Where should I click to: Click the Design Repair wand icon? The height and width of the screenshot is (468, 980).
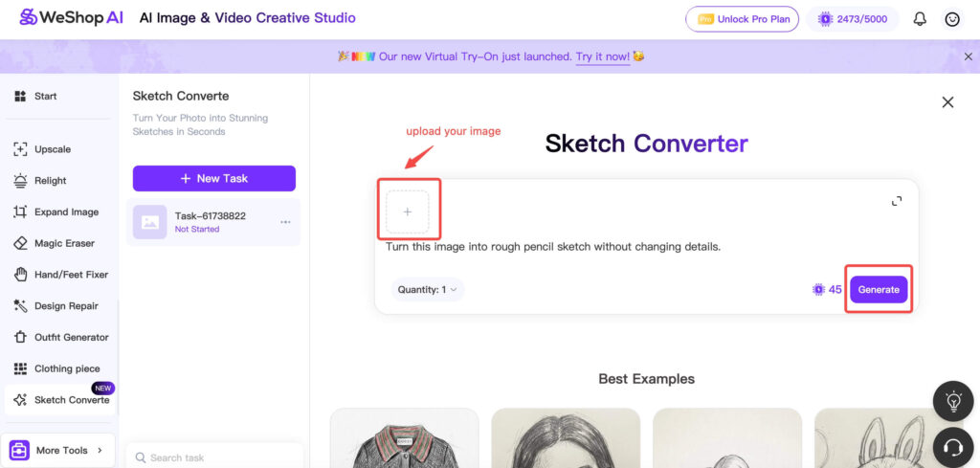[20, 306]
